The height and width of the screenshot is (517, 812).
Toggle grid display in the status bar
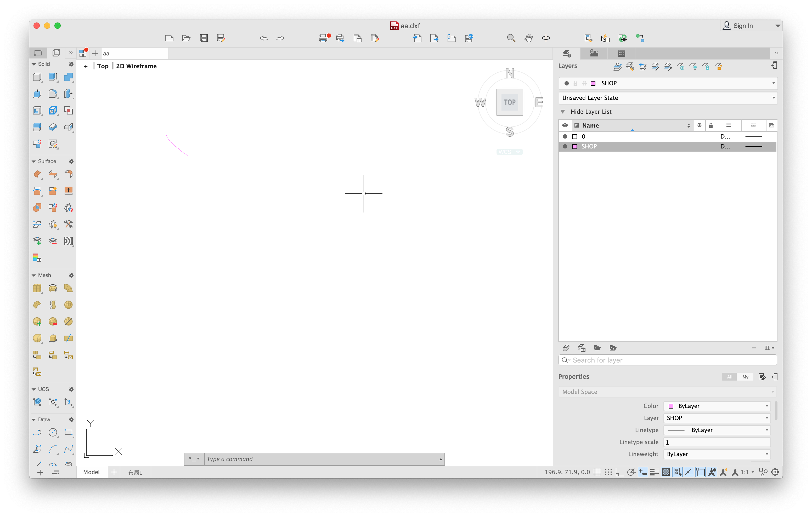597,472
